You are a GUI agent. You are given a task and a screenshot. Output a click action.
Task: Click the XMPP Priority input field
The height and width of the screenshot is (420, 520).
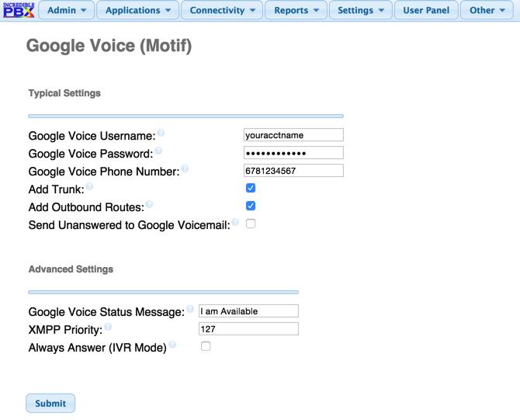(248, 329)
